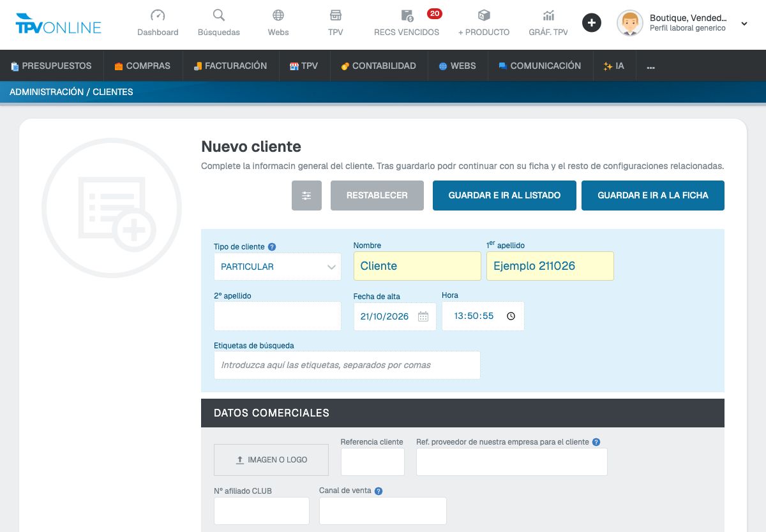Click the new client placeholder image

tap(112, 208)
